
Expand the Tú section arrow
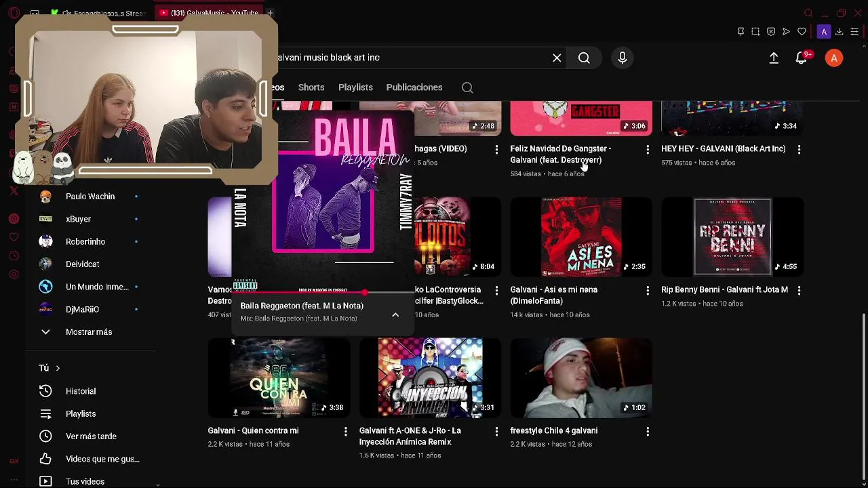(x=58, y=368)
